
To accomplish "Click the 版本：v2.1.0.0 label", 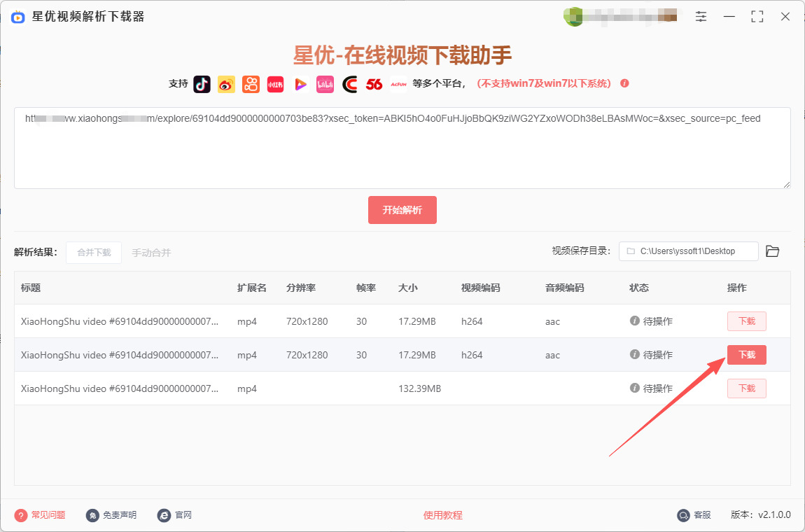I will pos(761,514).
